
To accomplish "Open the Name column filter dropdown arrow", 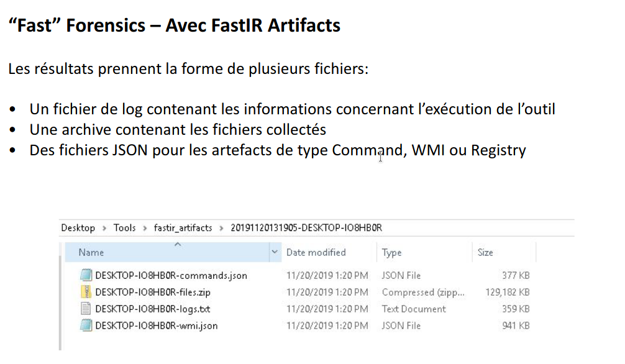I will point(275,252).
